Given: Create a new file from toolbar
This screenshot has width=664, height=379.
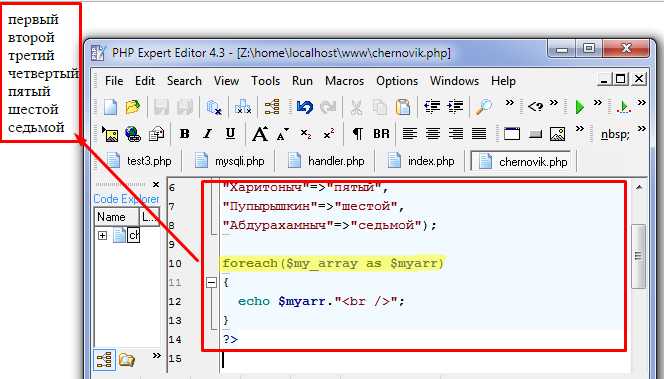Looking at the screenshot, I should click(111, 107).
